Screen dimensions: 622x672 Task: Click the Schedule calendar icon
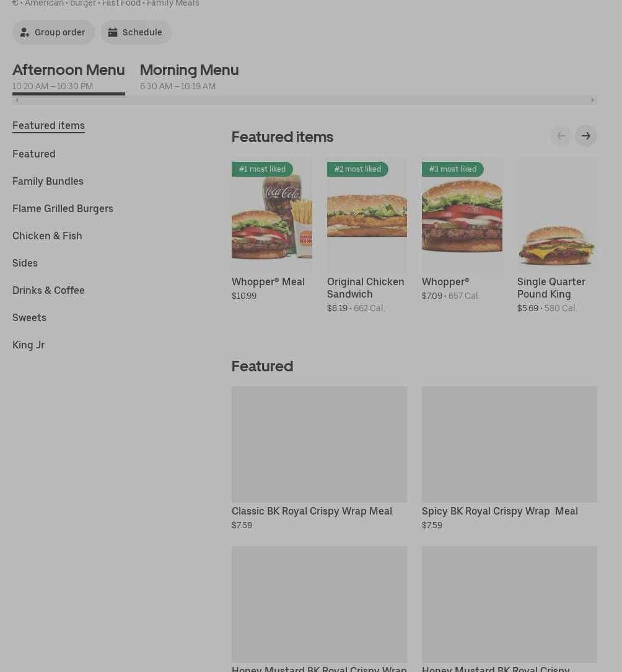[x=113, y=32]
